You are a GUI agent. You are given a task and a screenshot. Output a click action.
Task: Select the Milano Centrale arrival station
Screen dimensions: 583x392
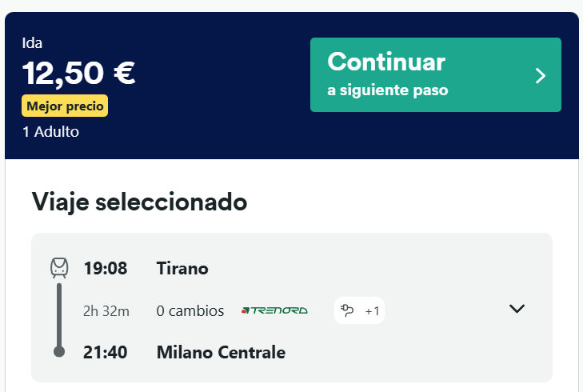222,352
